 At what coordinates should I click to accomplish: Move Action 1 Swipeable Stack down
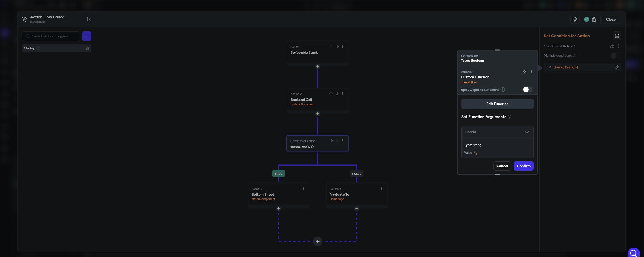coord(337,46)
